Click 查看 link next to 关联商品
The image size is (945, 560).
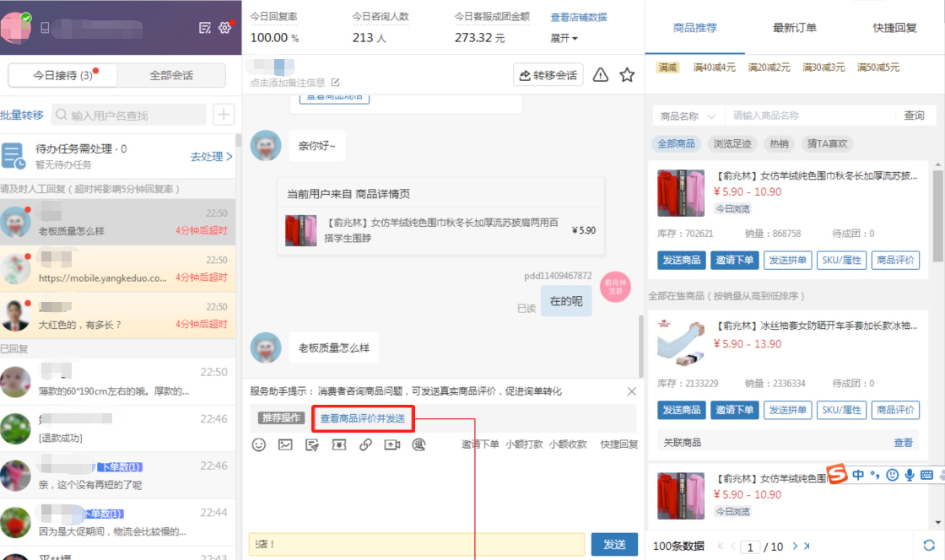coord(903,443)
